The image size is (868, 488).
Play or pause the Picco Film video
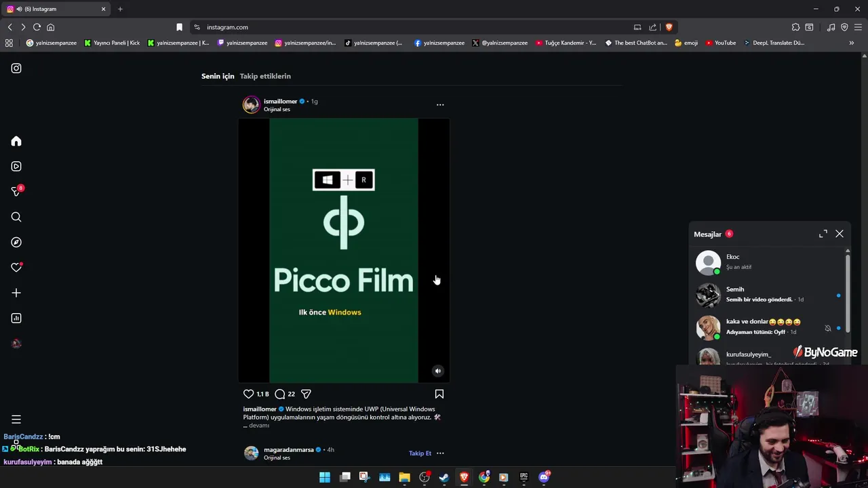(344, 251)
